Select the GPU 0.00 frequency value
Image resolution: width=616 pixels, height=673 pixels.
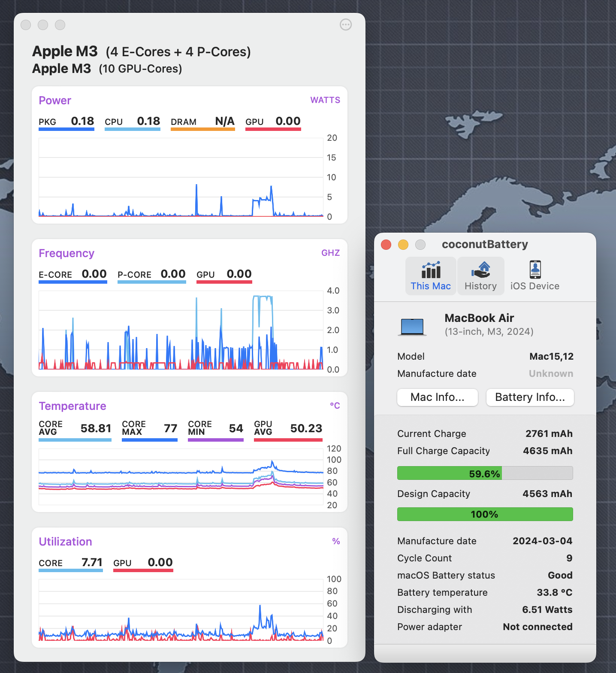pyautogui.click(x=224, y=275)
